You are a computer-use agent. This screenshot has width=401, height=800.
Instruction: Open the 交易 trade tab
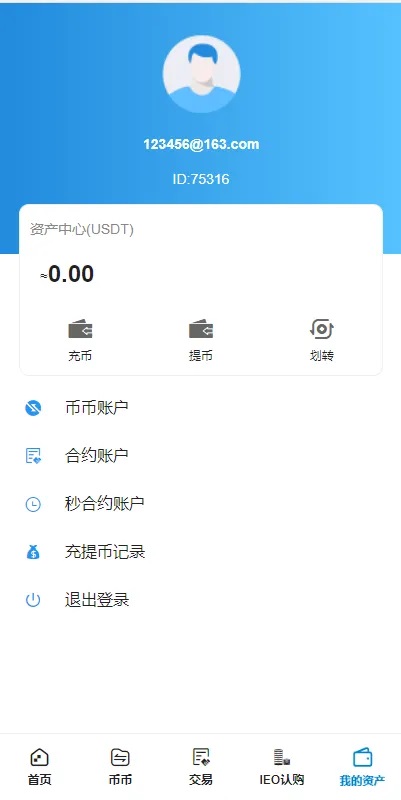201,767
